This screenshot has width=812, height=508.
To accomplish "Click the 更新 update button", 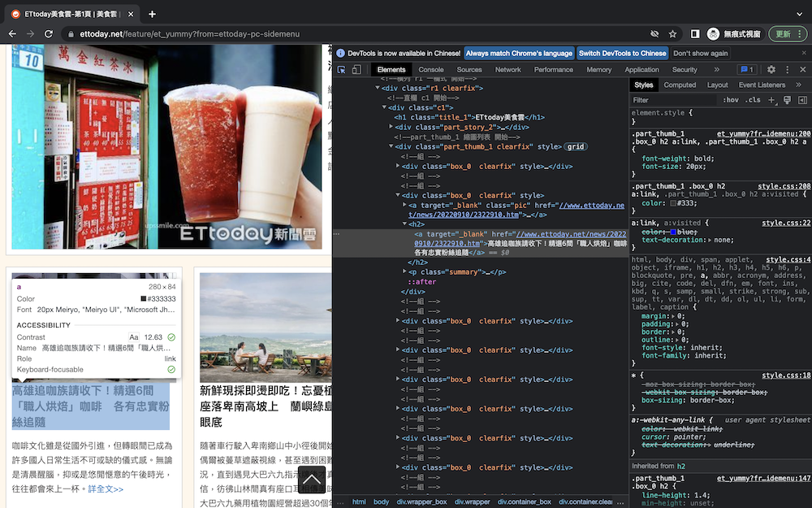I will point(788,33).
